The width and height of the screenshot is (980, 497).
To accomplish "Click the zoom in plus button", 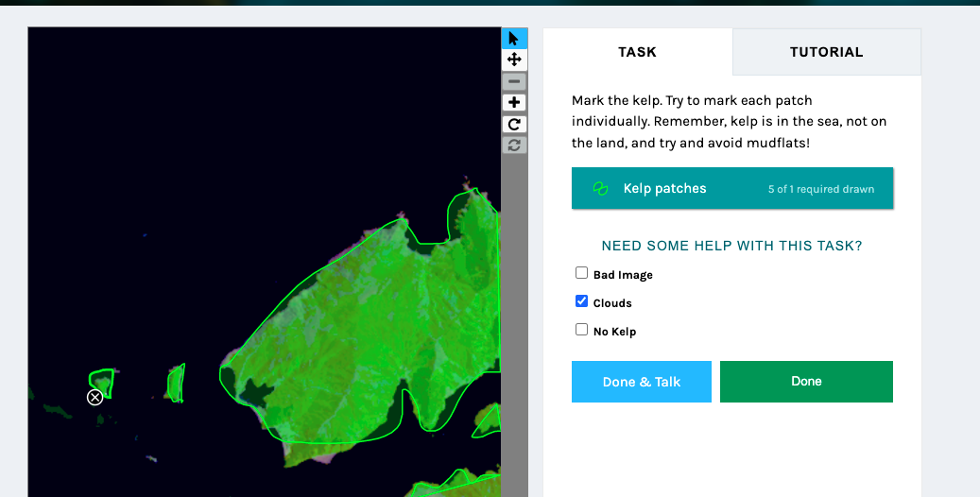I will click(514, 103).
